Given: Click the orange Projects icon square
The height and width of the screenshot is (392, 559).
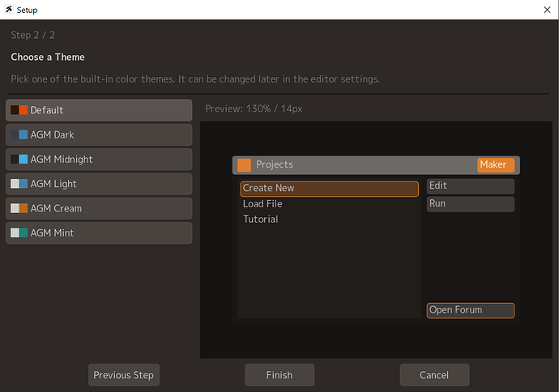Looking at the screenshot, I should pyautogui.click(x=244, y=165).
